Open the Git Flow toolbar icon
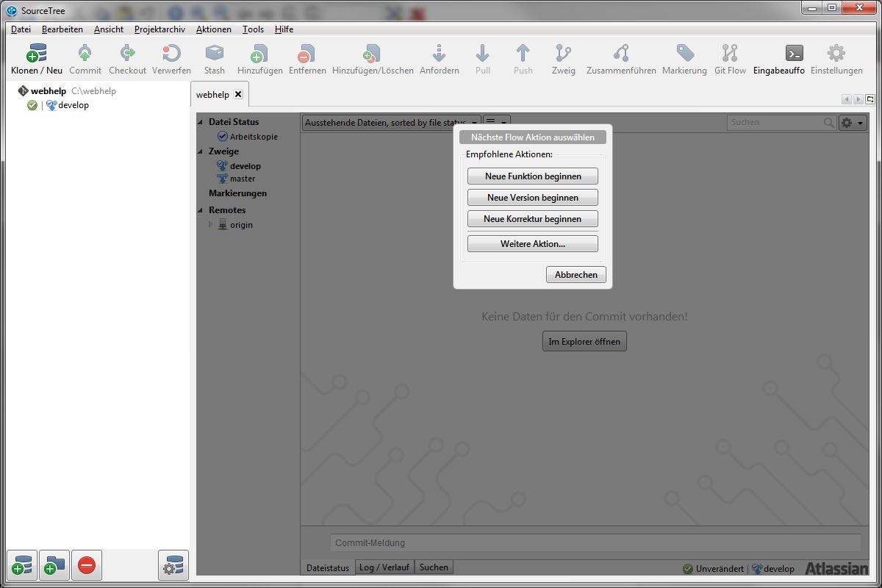This screenshot has width=882, height=588. (x=730, y=54)
